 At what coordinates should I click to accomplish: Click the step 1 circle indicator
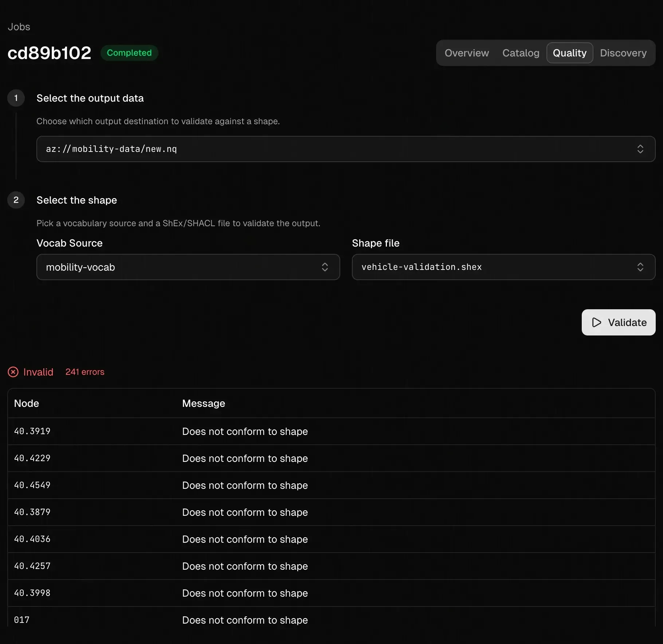coord(16,98)
